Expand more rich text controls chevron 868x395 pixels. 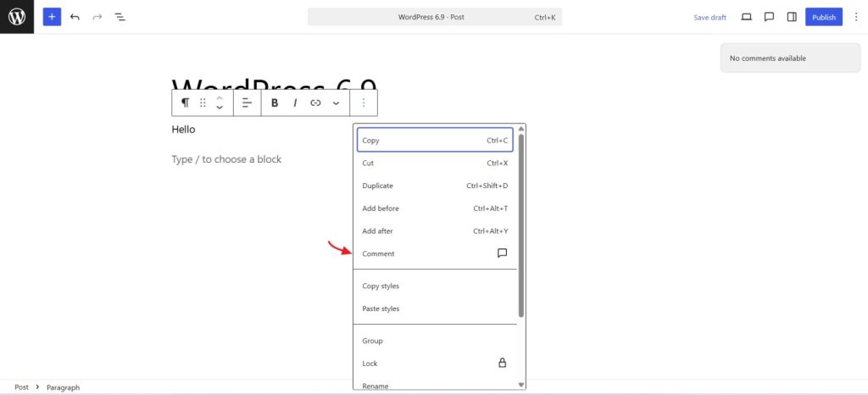[x=336, y=103]
